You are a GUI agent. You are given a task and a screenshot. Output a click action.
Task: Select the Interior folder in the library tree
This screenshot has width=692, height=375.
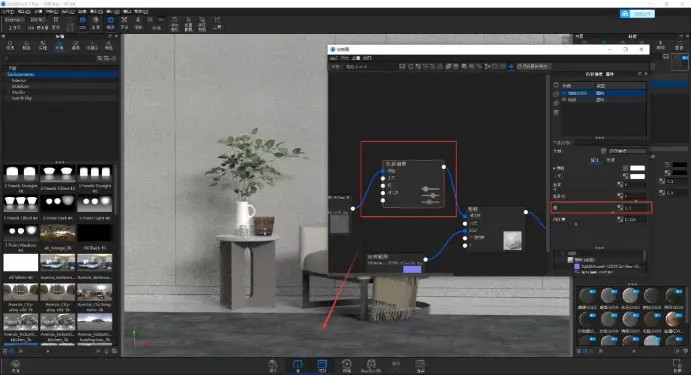(19, 80)
